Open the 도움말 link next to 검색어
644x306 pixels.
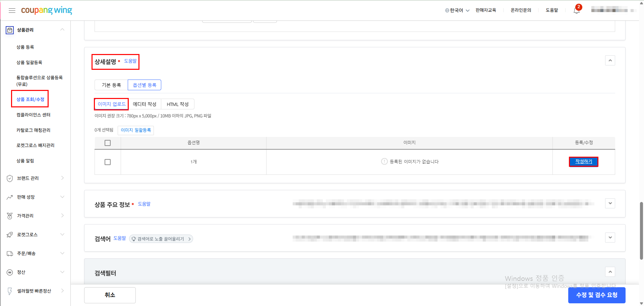click(120, 238)
